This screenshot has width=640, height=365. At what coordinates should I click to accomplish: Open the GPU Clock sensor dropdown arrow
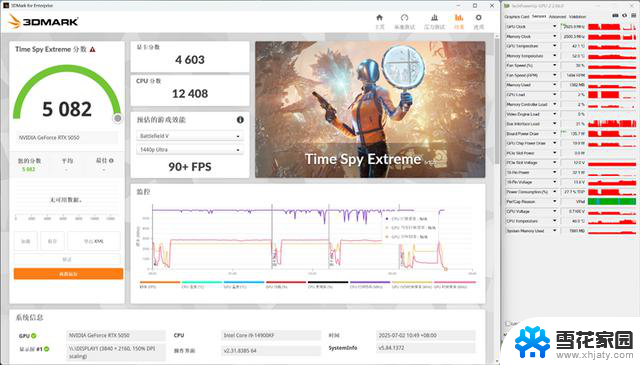(554, 27)
